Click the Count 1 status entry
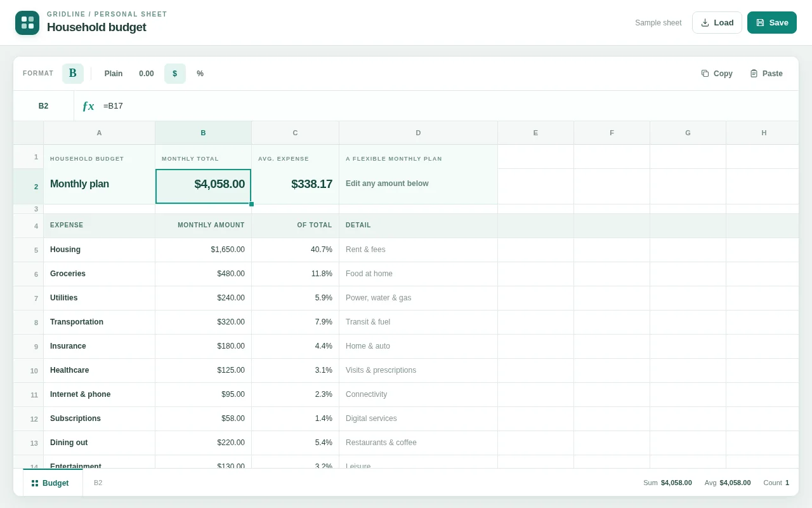 [x=776, y=483]
